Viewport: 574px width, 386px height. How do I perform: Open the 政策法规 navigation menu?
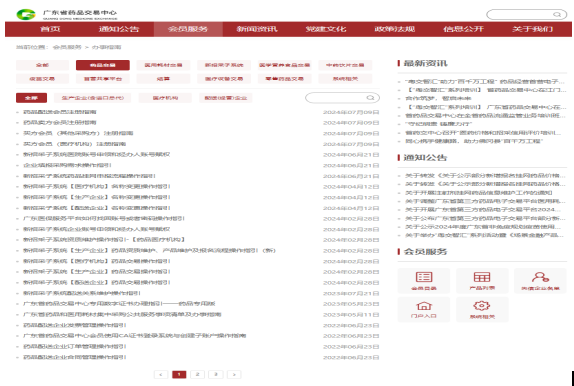coord(395,29)
